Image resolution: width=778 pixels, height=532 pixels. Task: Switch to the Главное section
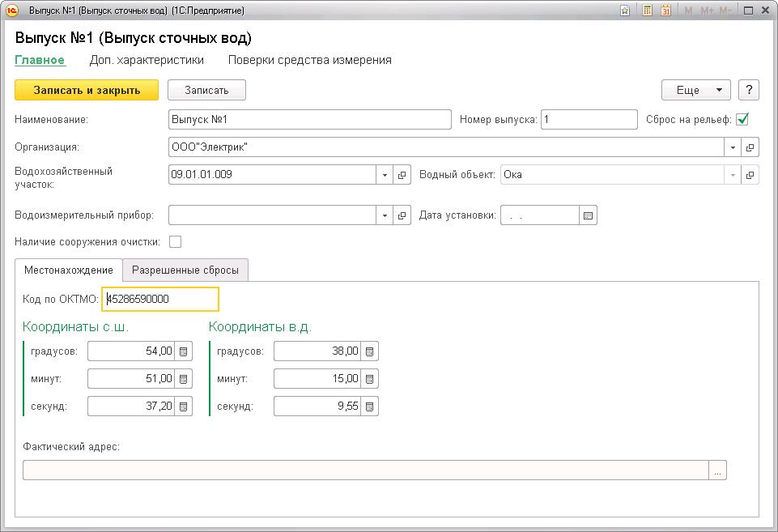pyautogui.click(x=40, y=60)
